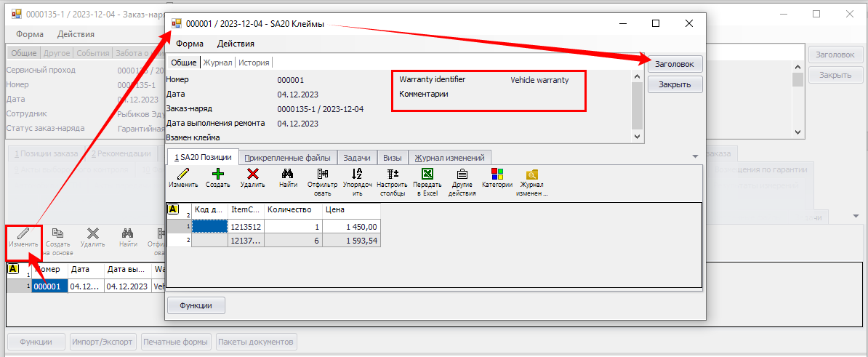Expand the tab overflow arrow right of tabs
Screen dimensions: 868x357
pyautogui.click(x=695, y=157)
